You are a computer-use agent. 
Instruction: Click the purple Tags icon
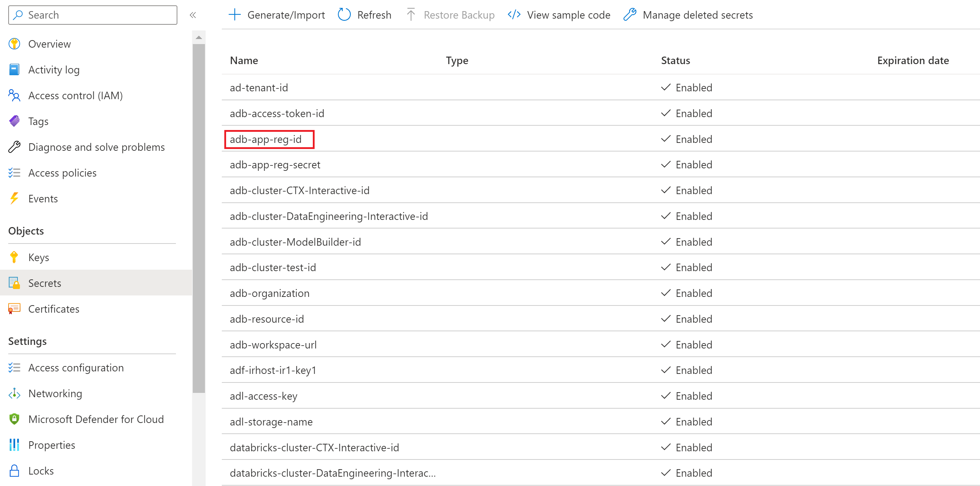[14, 121]
